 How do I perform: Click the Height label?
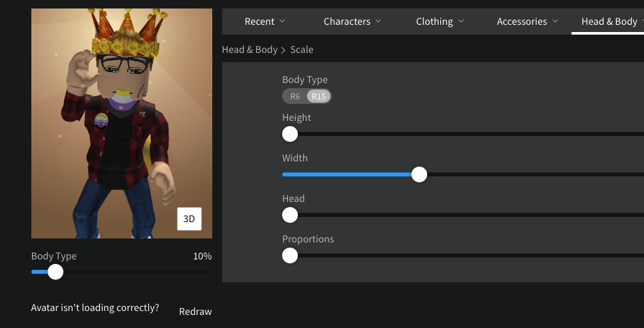point(297,118)
